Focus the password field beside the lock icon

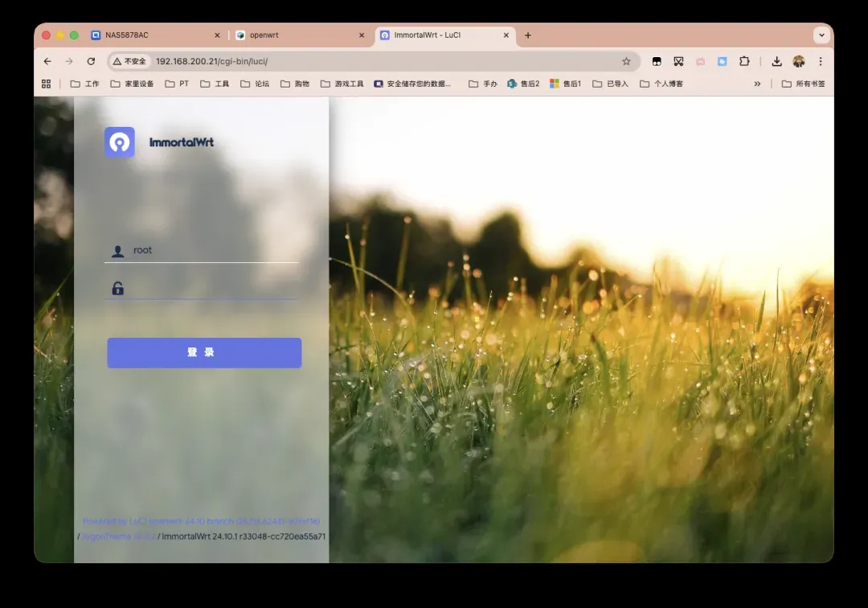(213, 288)
